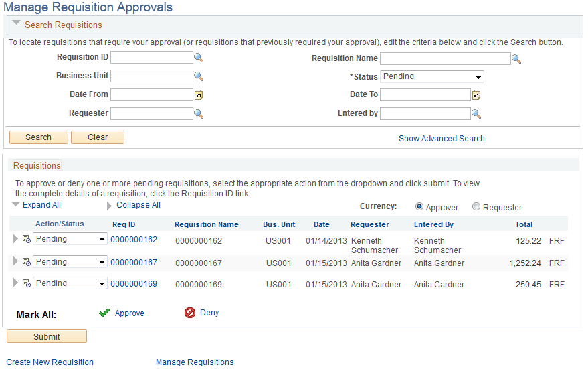Screen dimensions: 588x369
Task: Sort by Bus. Unit column header
Action: click(x=279, y=224)
